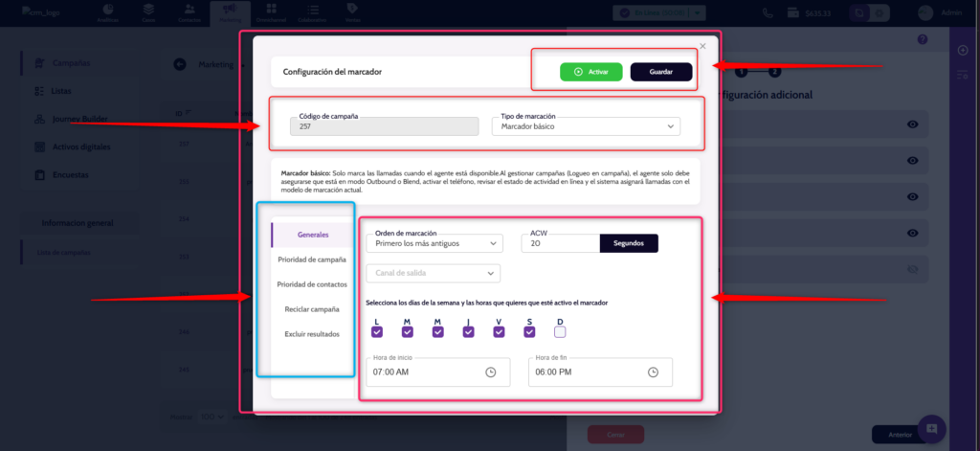Uncheck the Saturday (S) checkbox
The height and width of the screenshot is (451, 980).
point(529,332)
